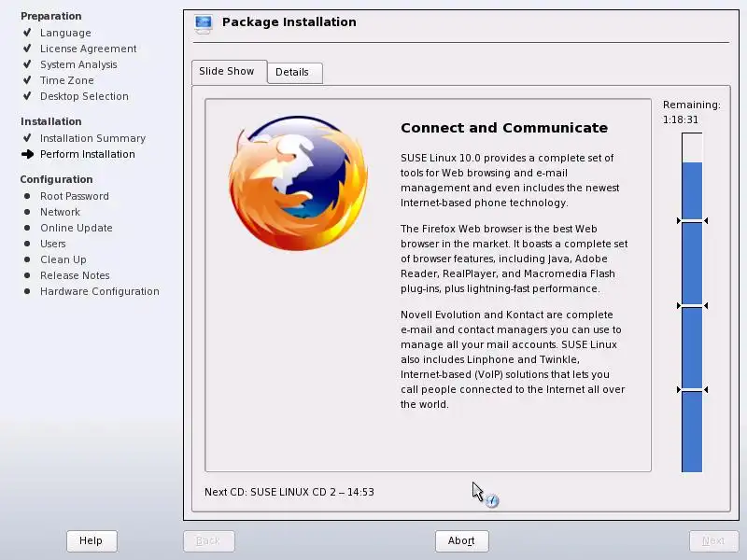Click the bullet beside Network
747x560 pixels.
tap(27, 212)
